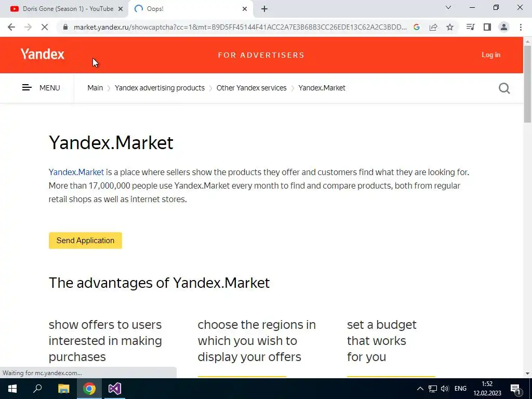Click the share page icon
532x399 pixels.
433,27
